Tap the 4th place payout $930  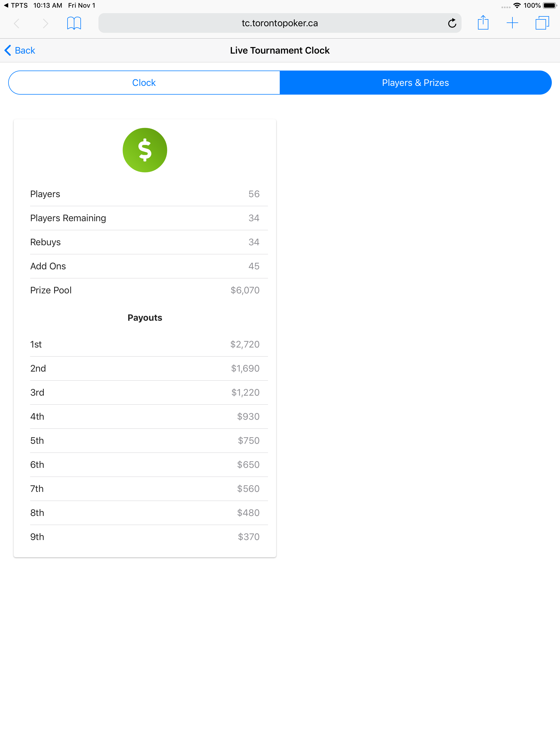[248, 416]
